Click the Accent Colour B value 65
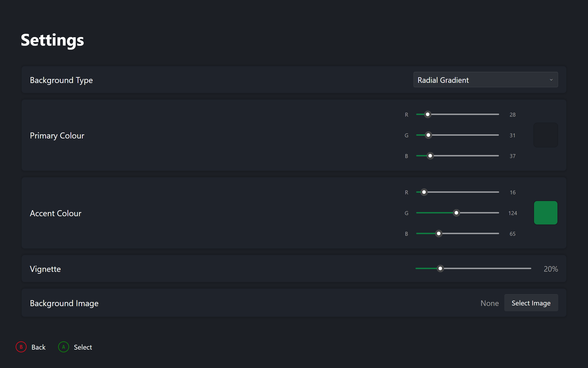Viewport: 588px width, 368px height. point(513,234)
